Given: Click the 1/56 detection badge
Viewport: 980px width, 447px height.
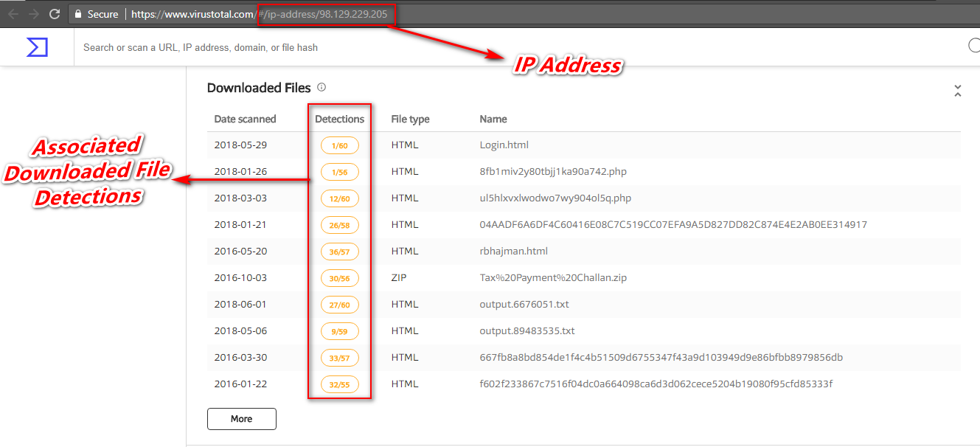Looking at the screenshot, I should 339,173.
